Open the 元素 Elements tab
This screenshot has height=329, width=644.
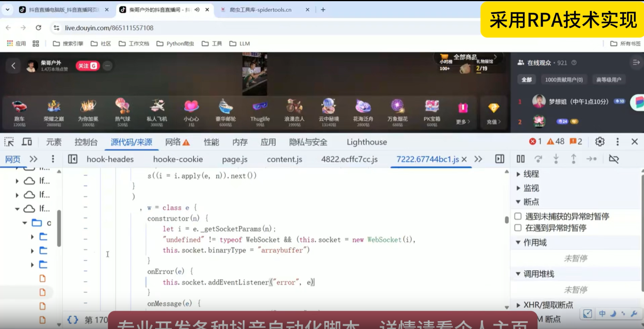(54, 142)
